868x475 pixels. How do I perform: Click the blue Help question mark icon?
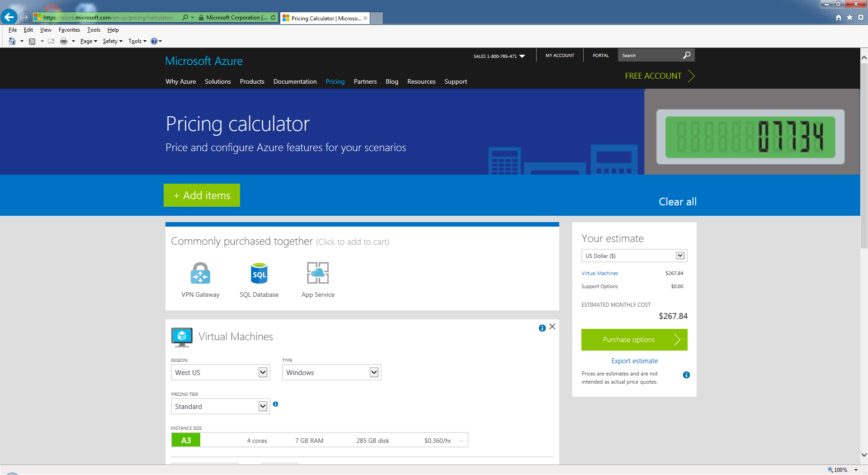[154, 41]
